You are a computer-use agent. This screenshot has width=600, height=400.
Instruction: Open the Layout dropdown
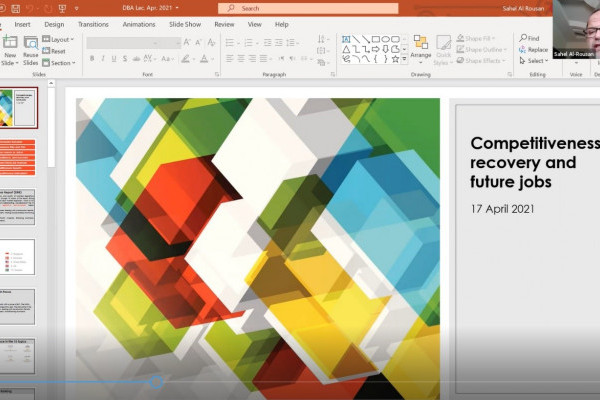(60, 39)
